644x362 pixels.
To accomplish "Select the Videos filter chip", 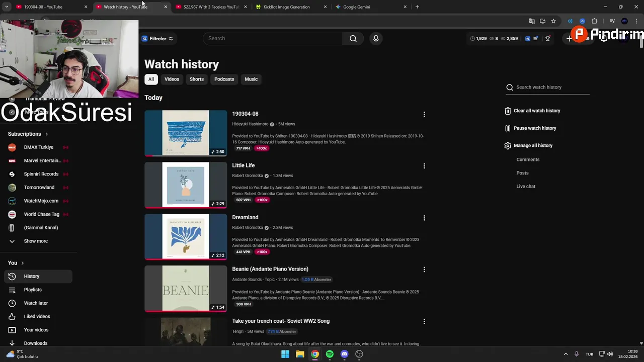I will coord(172,79).
